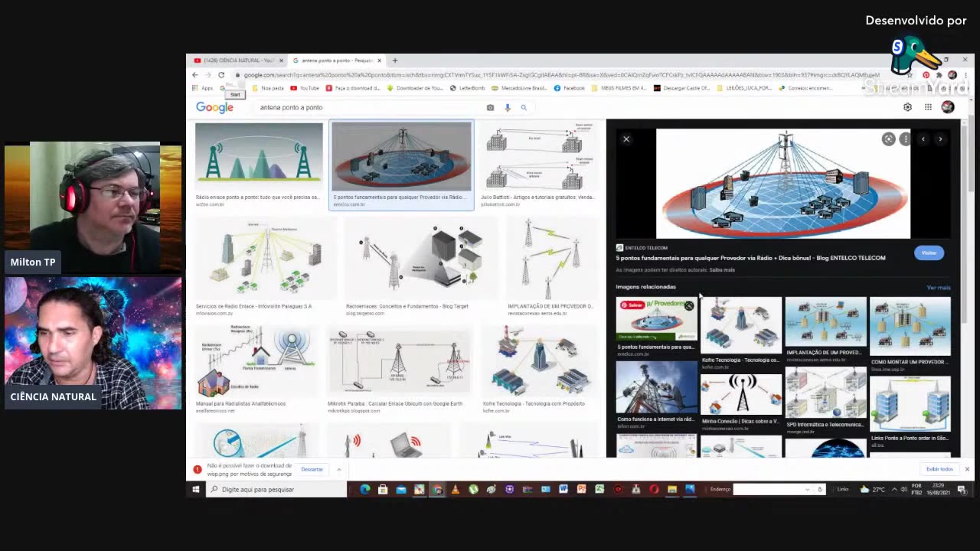Screen dimensions: 980x551
Task: Go to the Google logo homepage
Action: (214, 108)
